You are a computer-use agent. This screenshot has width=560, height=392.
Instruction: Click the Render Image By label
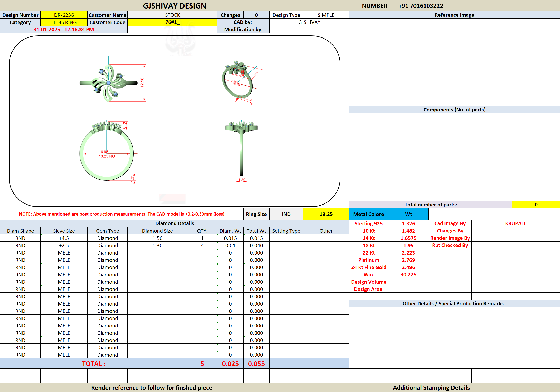pyautogui.click(x=450, y=238)
